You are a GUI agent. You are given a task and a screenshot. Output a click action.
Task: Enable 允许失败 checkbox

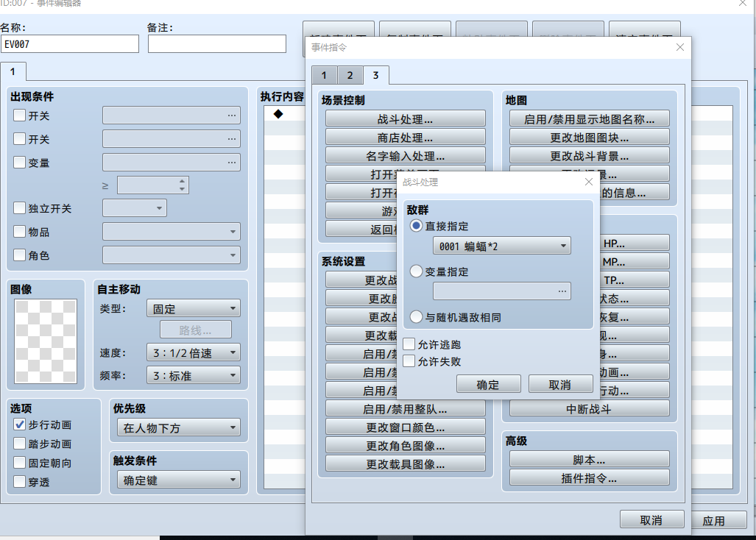coord(409,360)
